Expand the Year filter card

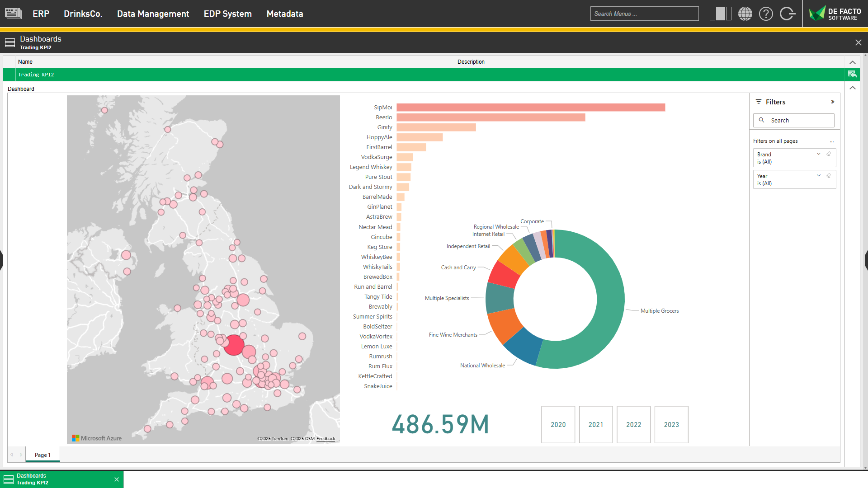[818, 175]
